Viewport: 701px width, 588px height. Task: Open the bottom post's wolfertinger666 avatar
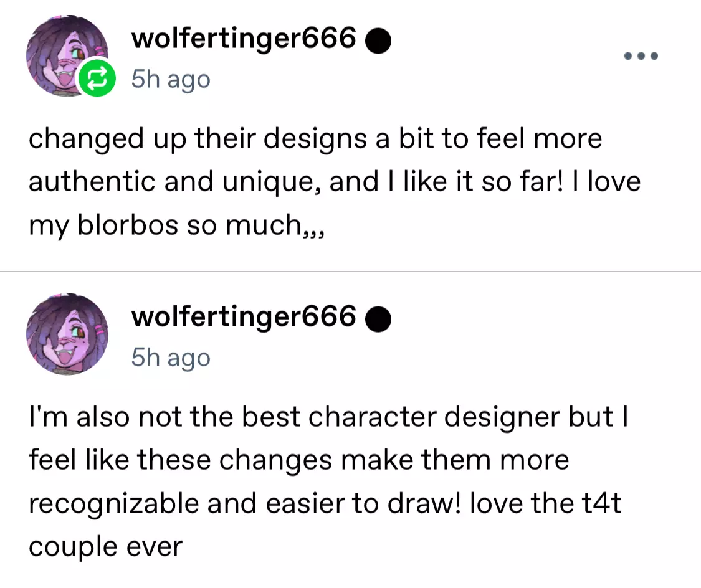tap(67, 333)
